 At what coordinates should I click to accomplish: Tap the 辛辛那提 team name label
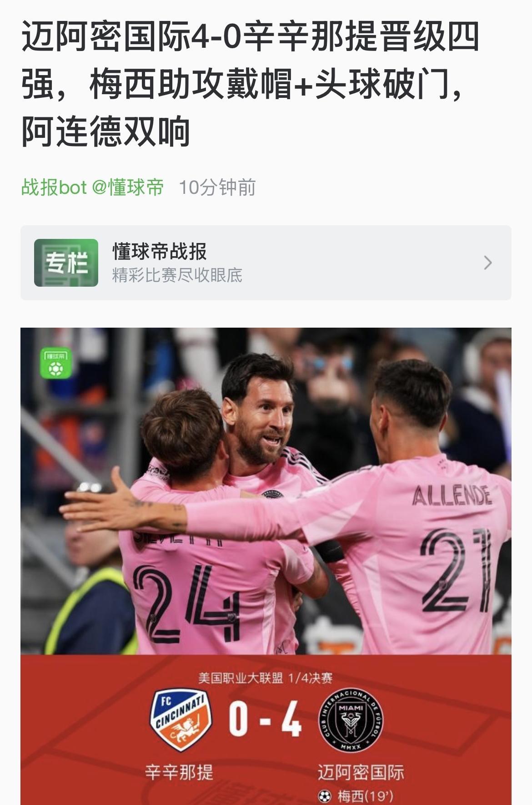pyautogui.click(x=179, y=772)
